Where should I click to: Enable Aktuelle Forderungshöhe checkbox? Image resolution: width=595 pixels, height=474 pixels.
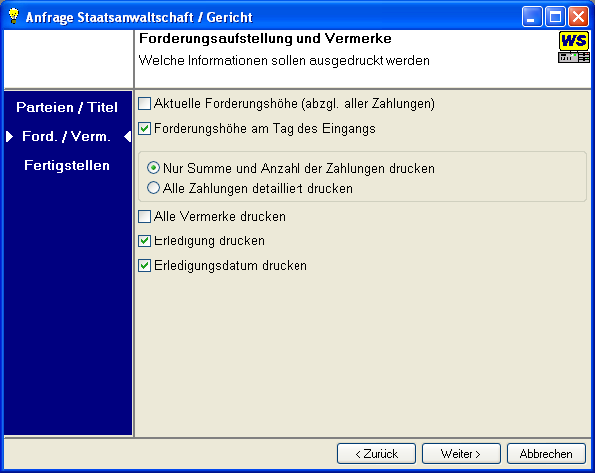click(145, 104)
